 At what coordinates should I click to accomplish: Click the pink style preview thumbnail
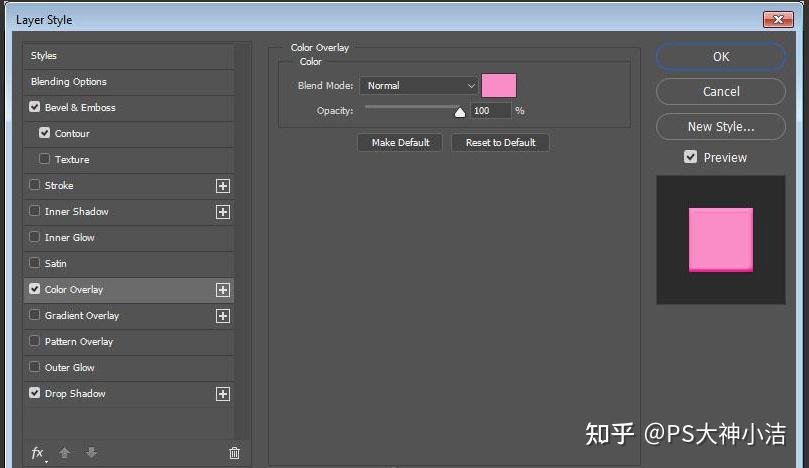(x=721, y=239)
